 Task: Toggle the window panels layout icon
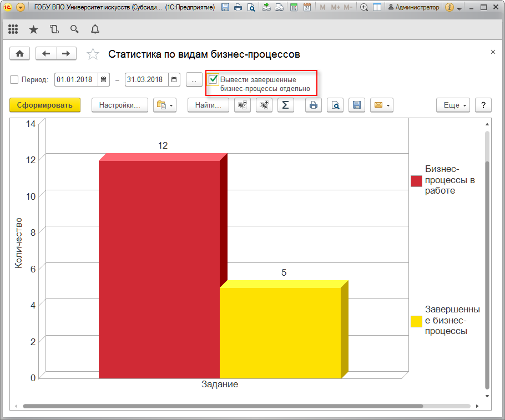click(x=377, y=7)
